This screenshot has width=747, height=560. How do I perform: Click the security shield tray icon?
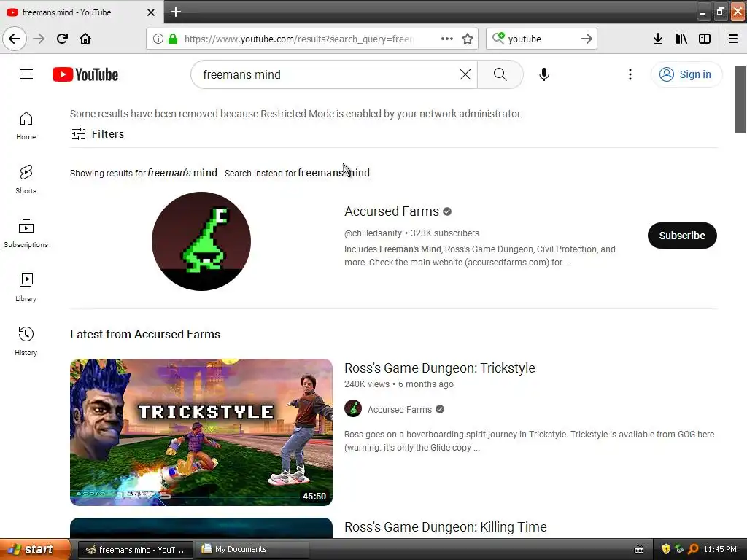pyautogui.click(x=666, y=549)
